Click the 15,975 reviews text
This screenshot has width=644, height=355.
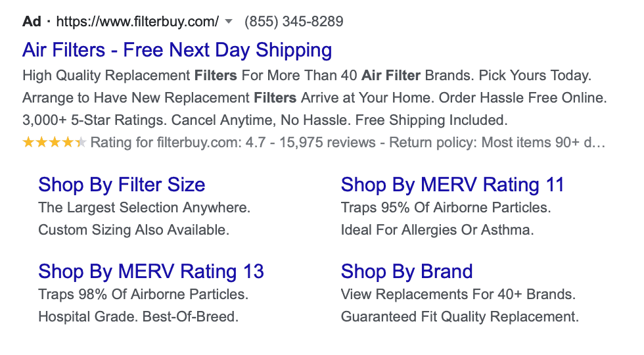pyautogui.click(x=327, y=143)
